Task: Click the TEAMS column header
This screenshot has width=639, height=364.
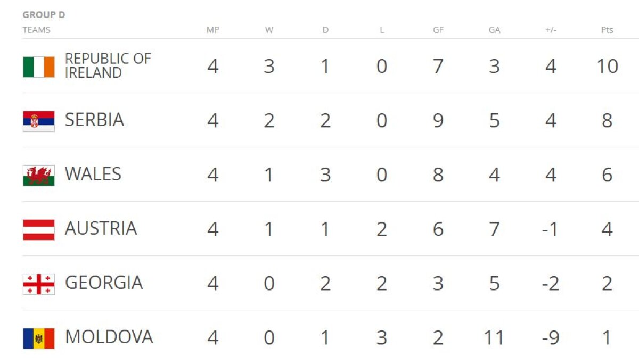Action: tap(36, 30)
